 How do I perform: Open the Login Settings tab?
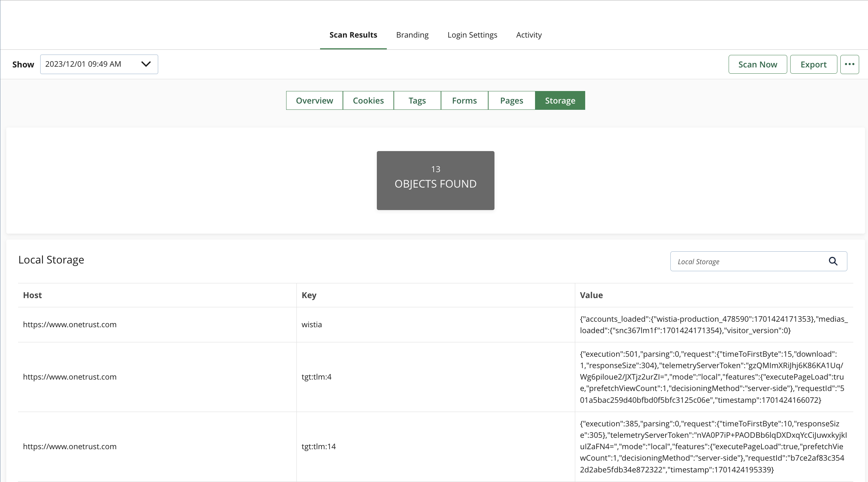tap(472, 35)
